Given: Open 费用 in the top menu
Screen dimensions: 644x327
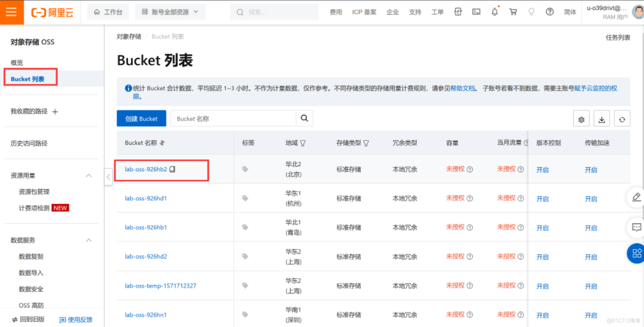Looking at the screenshot, I should [x=336, y=12].
